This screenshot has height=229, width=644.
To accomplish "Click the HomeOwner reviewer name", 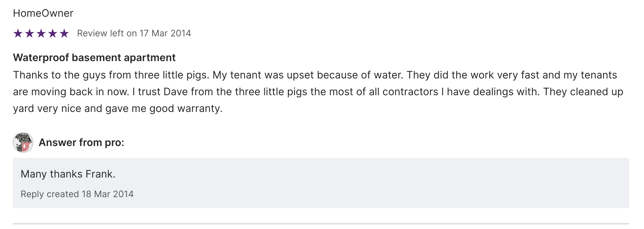I will pyautogui.click(x=43, y=13).
